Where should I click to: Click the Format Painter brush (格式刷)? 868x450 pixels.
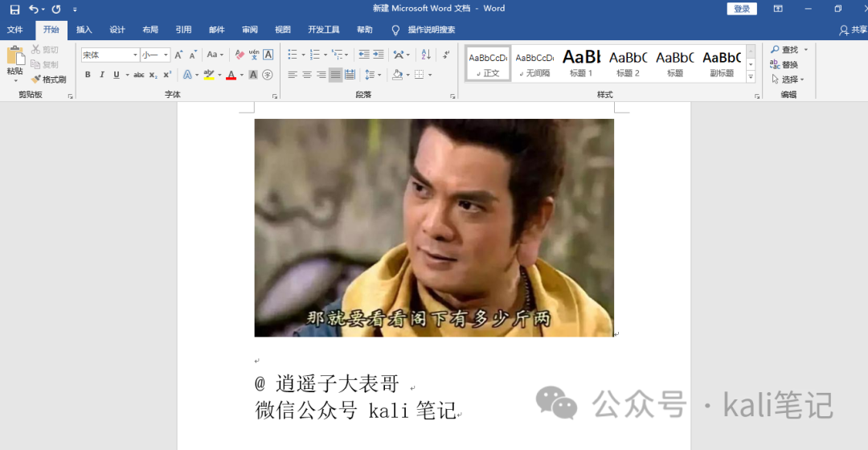pos(49,79)
